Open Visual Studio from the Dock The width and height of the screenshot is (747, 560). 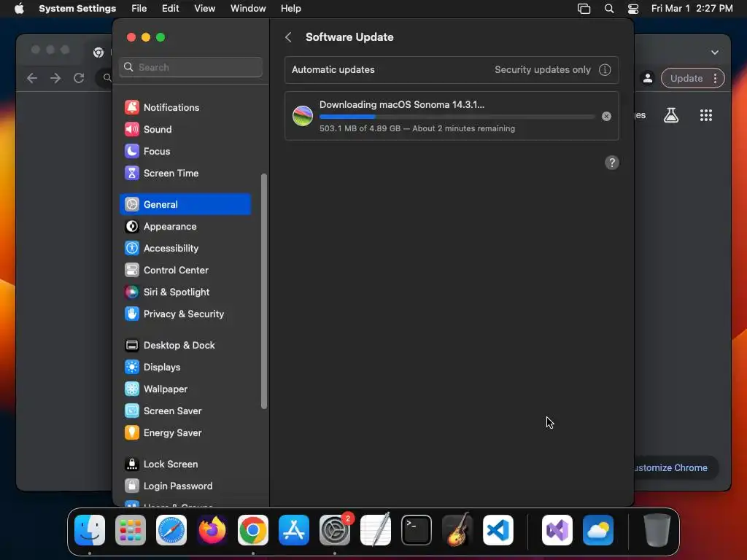pos(557,530)
